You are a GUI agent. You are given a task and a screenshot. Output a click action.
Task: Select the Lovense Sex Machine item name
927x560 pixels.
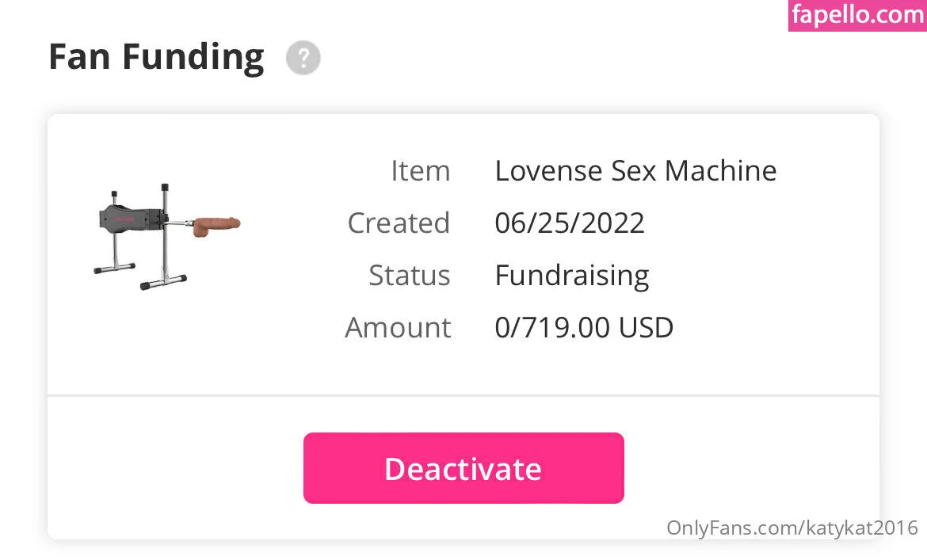pyautogui.click(x=635, y=170)
